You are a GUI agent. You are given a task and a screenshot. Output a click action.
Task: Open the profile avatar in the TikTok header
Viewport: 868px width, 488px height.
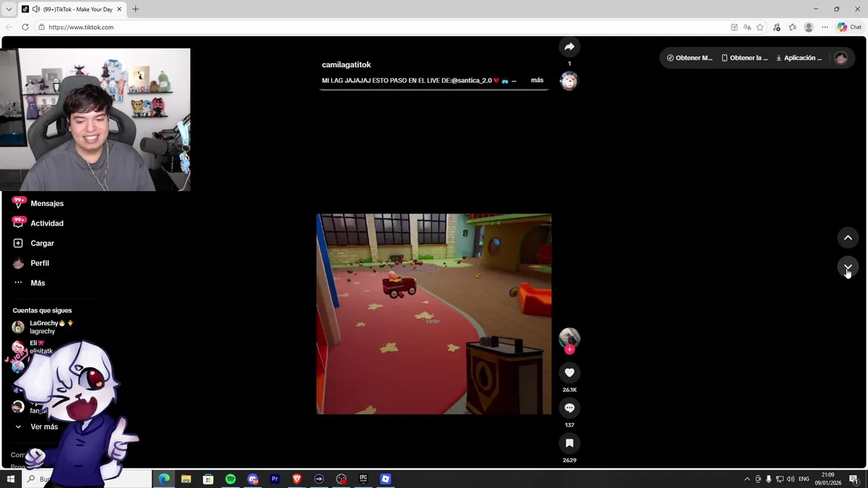click(x=841, y=58)
